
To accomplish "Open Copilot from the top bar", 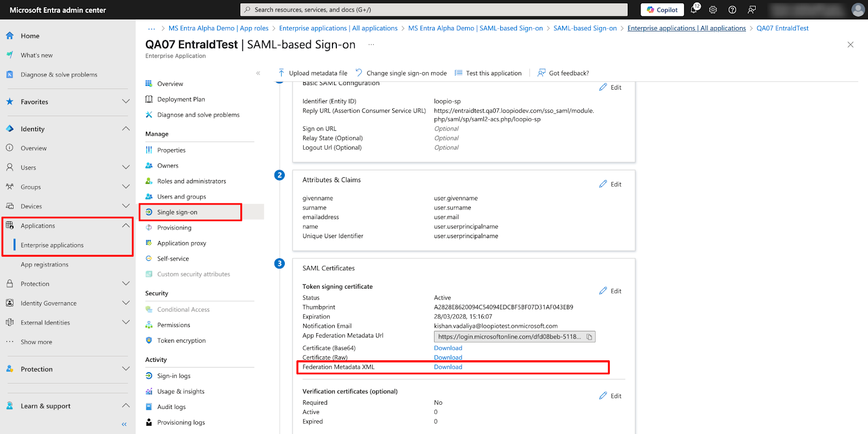I will tap(662, 10).
